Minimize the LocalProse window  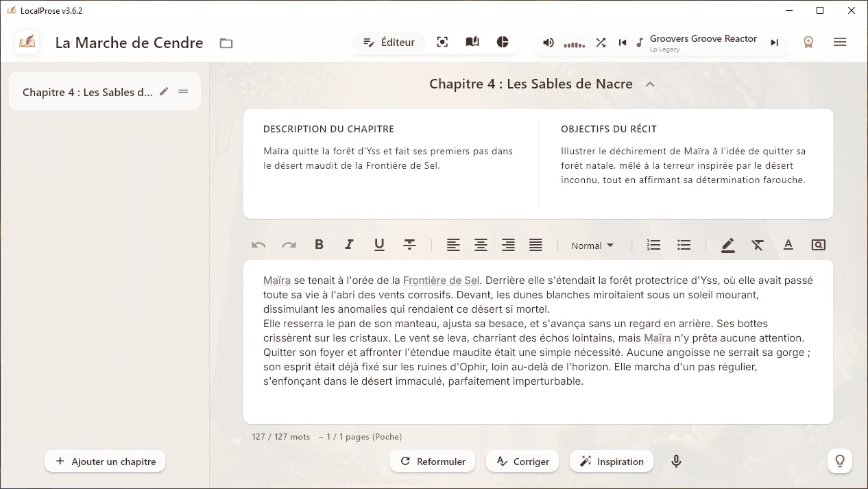[788, 10]
